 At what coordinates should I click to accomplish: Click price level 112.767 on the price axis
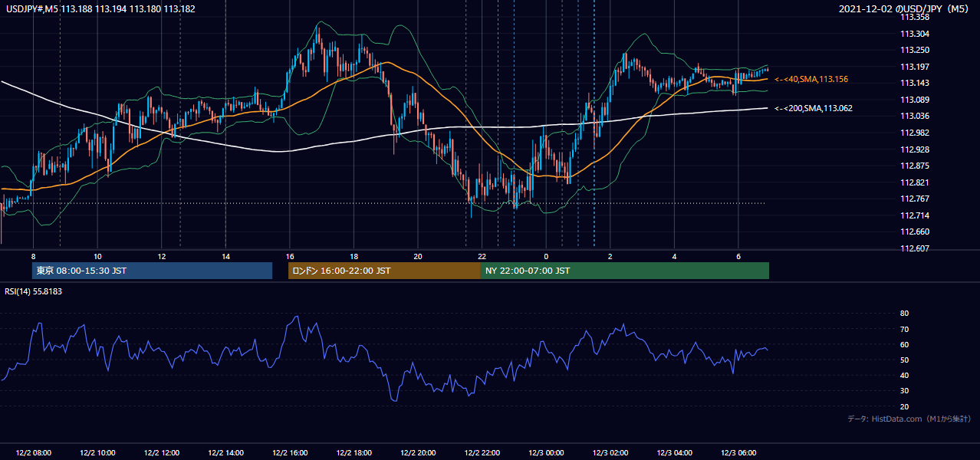point(914,199)
